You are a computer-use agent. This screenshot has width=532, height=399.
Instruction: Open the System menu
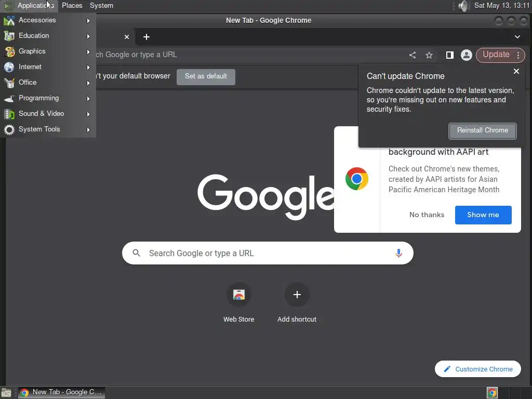[101, 6]
